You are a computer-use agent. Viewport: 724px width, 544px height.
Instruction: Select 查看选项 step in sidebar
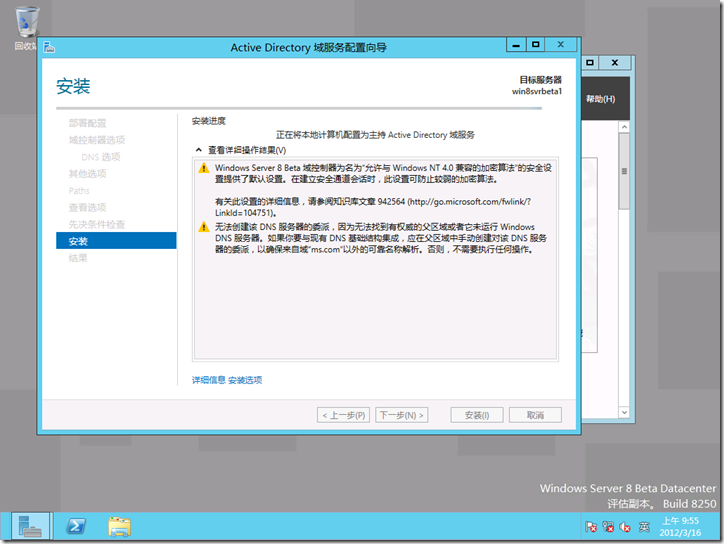click(87, 207)
